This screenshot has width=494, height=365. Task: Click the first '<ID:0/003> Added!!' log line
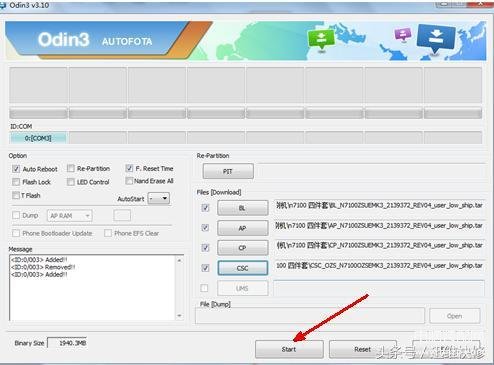[39, 259]
